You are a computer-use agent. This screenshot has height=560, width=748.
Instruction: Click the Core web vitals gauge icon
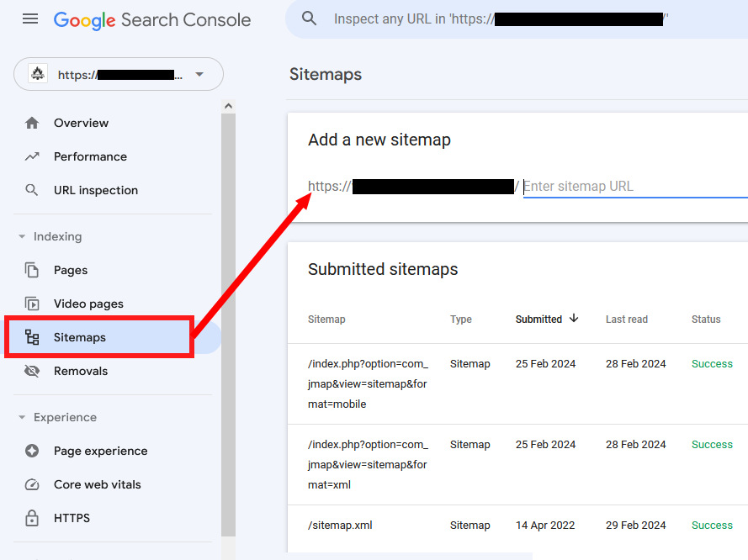(32, 484)
